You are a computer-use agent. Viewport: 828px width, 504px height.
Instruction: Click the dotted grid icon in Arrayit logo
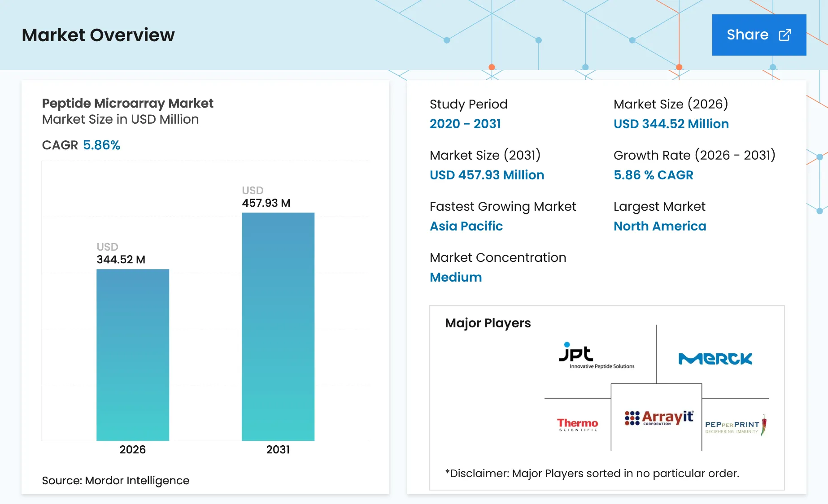(x=632, y=417)
